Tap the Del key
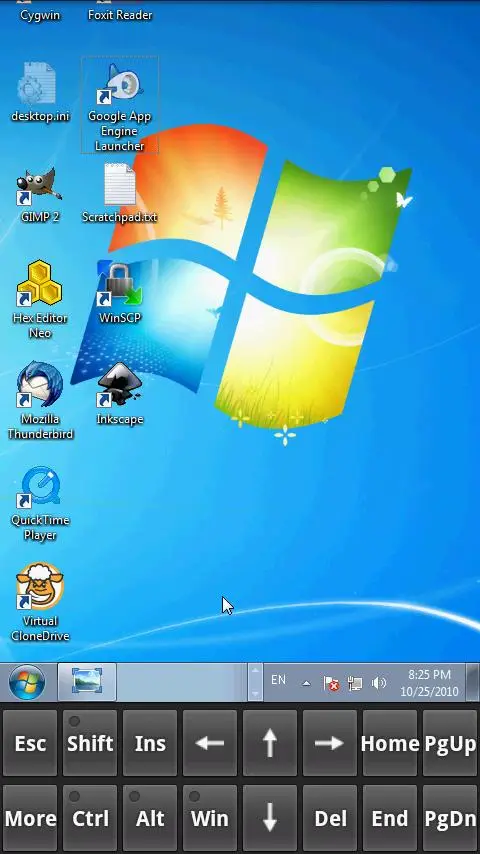Screen dimensions: 480x854 (330, 818)
